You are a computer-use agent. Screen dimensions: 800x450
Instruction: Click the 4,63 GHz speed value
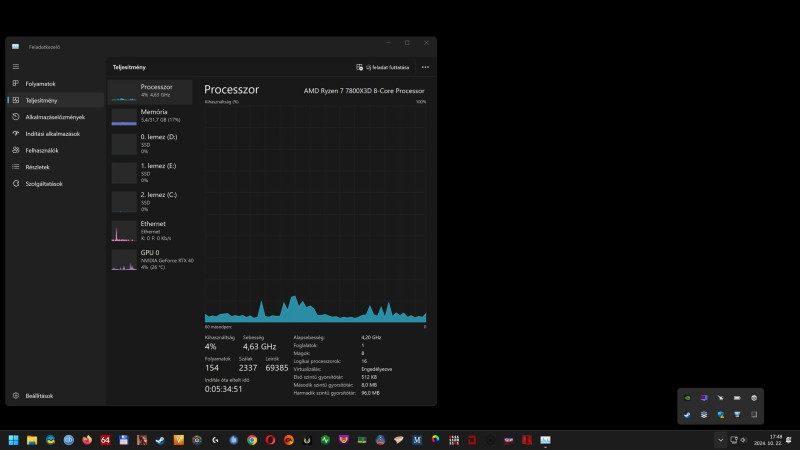click(x=259, y=346)
